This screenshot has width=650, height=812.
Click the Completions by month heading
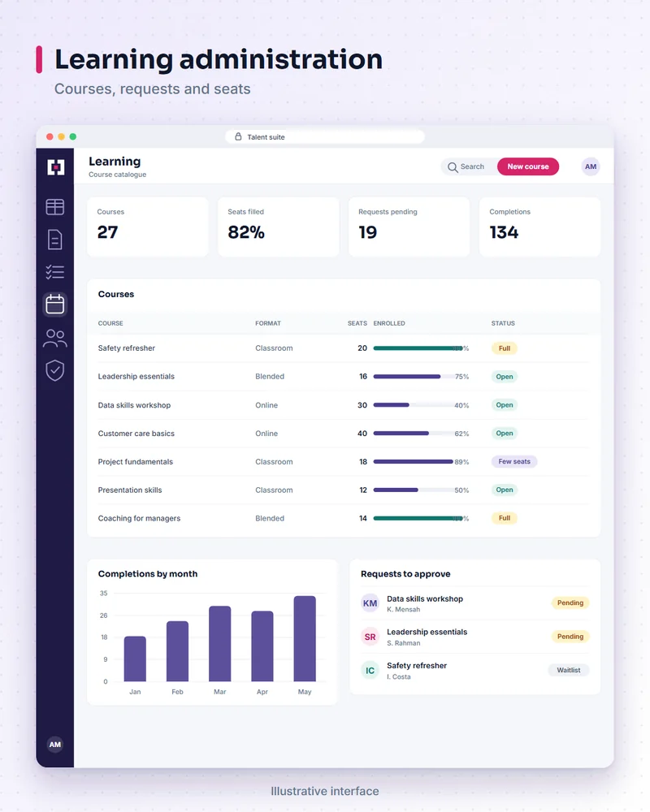click(148, 574)
